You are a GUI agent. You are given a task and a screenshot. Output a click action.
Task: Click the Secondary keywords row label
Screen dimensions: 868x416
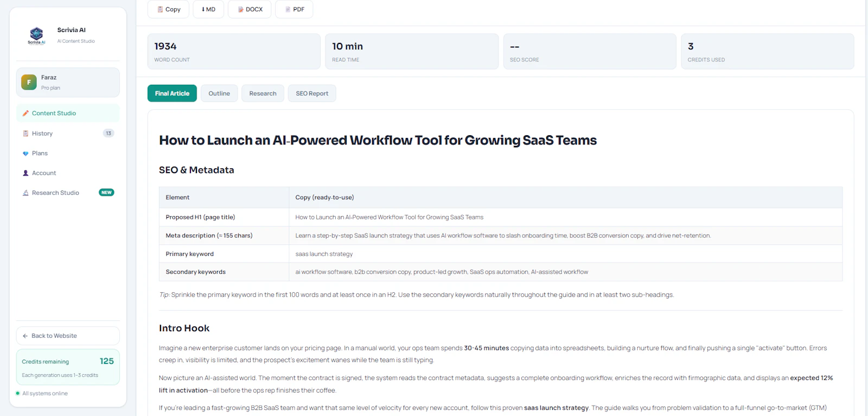[x=224, y=272]
